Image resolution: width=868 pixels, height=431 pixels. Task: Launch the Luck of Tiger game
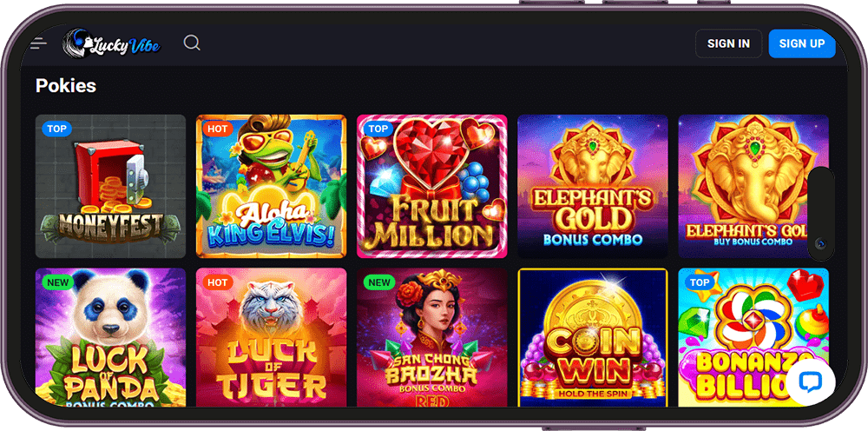(x=271, y=337)
